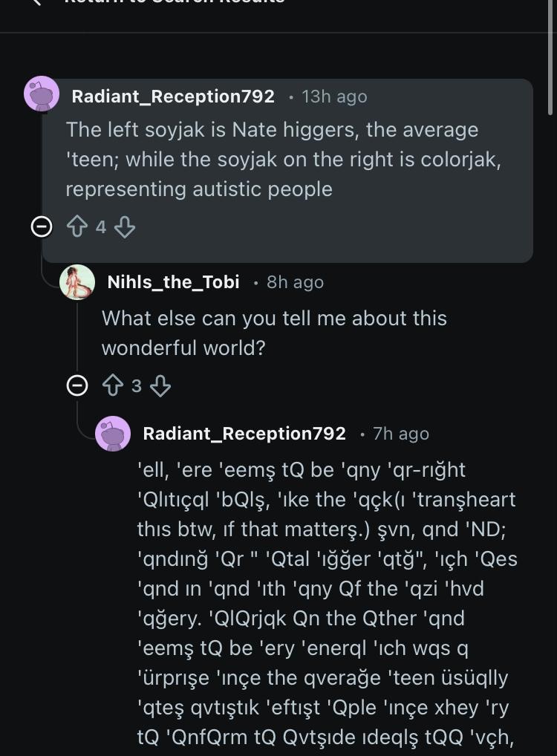Click the "8h ago" timestamp
Image resolution: width=557 pixels, height=756 pixels.
295,282
